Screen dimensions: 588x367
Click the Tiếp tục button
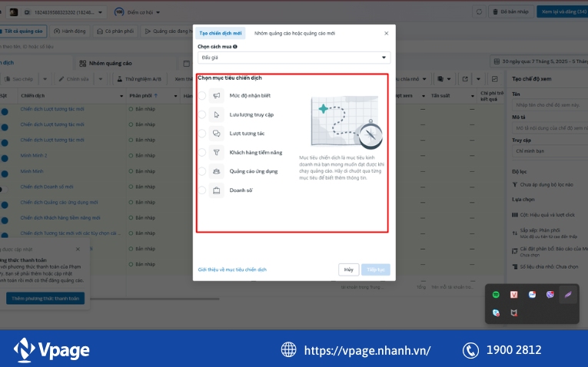[376, 269]
